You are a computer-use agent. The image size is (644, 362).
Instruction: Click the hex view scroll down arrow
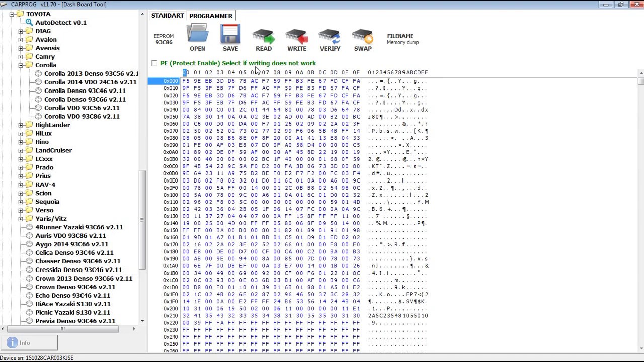pos(640,348)
